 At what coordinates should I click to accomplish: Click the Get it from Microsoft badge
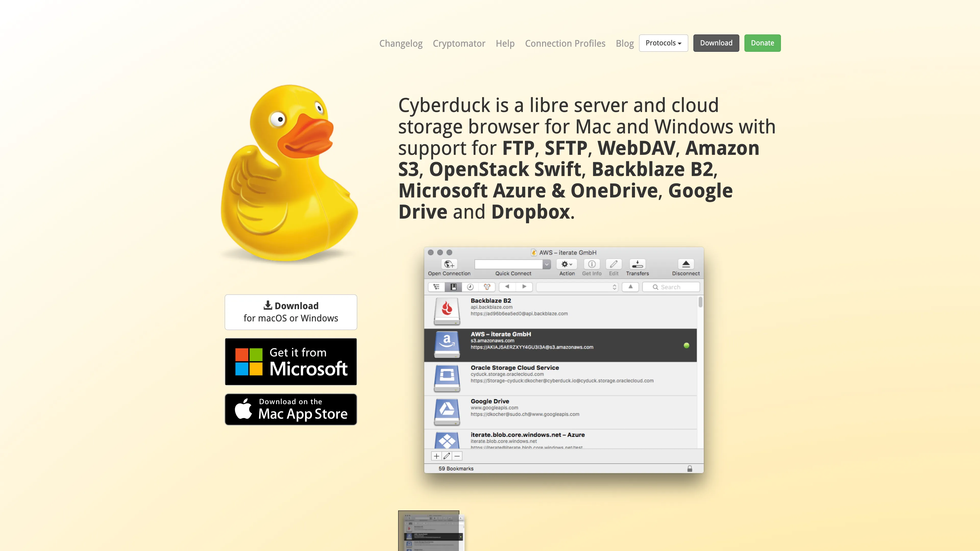click(x=291, y=362)
